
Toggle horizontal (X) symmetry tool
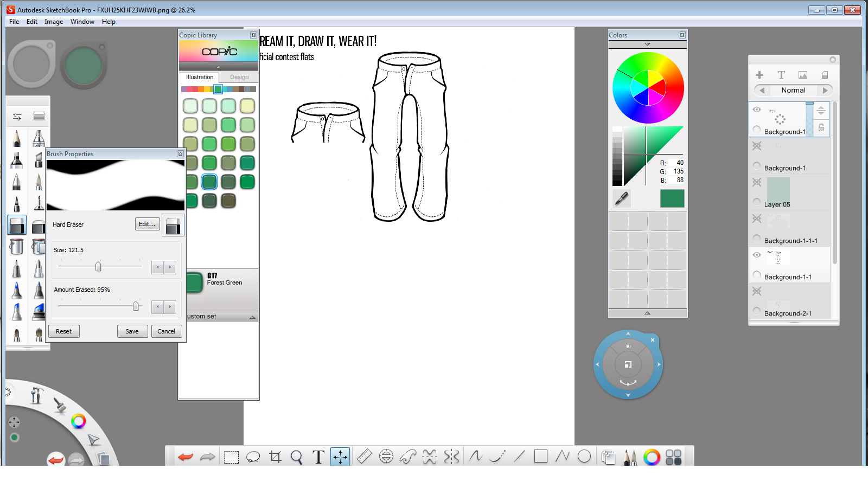(430, 457)
